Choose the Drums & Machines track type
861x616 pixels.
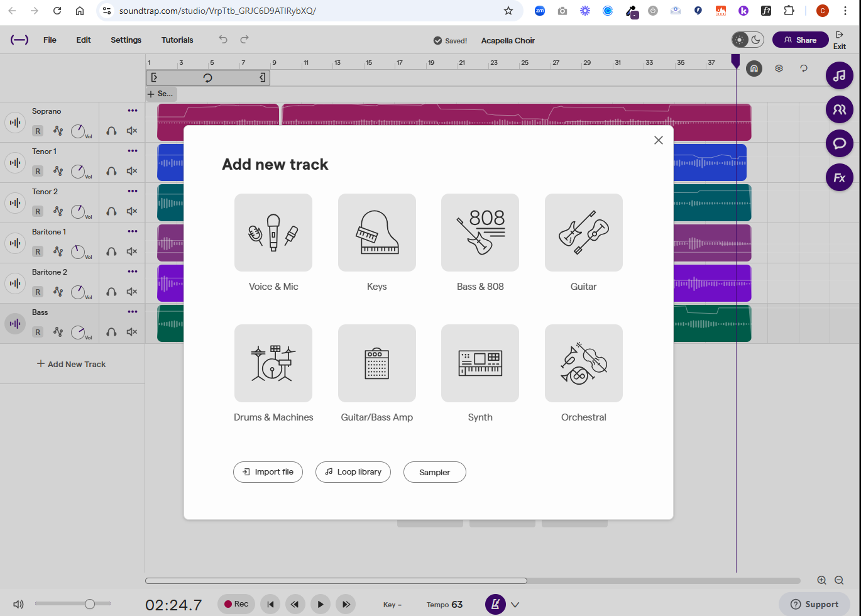(273, 363)
